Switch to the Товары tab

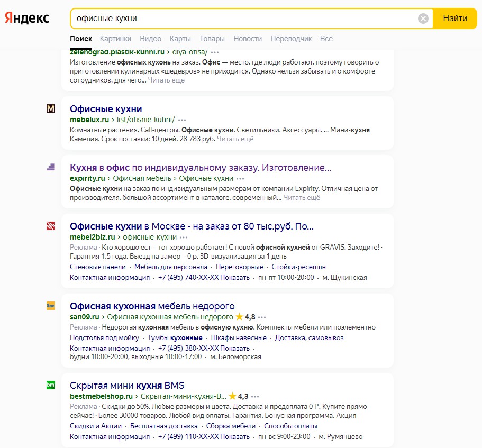(x=212, y=39)
